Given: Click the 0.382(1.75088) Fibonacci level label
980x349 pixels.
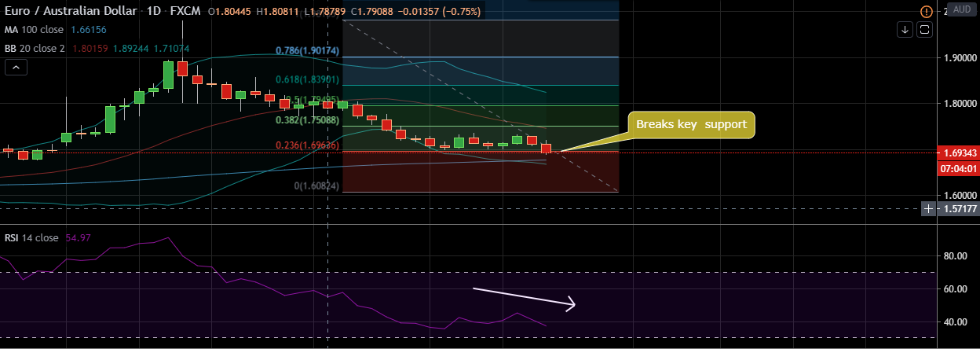Looking at the screenshot, I should [307, 120].
